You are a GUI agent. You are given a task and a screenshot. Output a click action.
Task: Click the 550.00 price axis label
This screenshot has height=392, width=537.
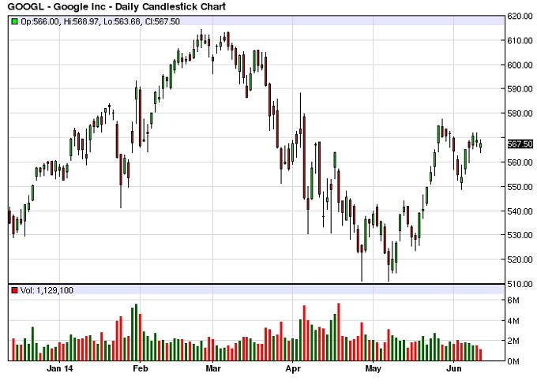[520, 187]
